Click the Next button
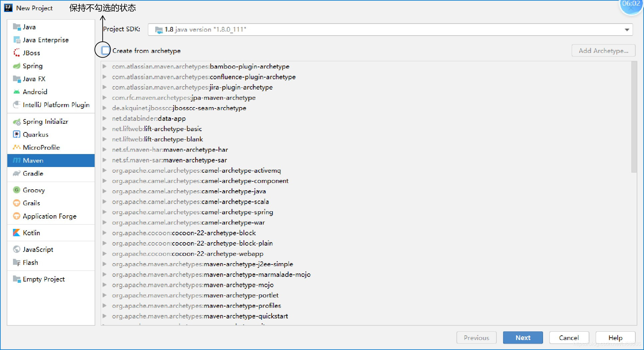The image size is (644, 350). click(x=523, y=338)
